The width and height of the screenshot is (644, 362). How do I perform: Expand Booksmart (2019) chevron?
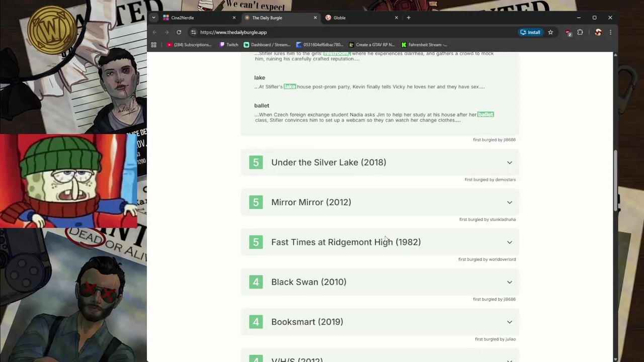pos(510,322)
